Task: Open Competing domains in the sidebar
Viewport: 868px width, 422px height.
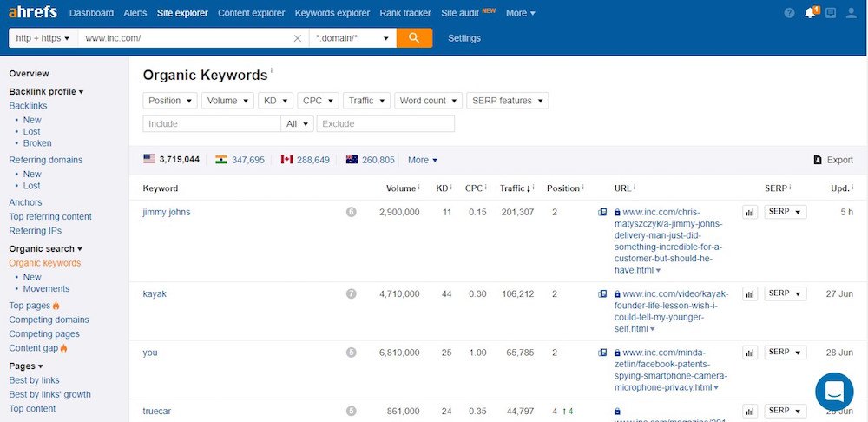Action: (49, 320)
